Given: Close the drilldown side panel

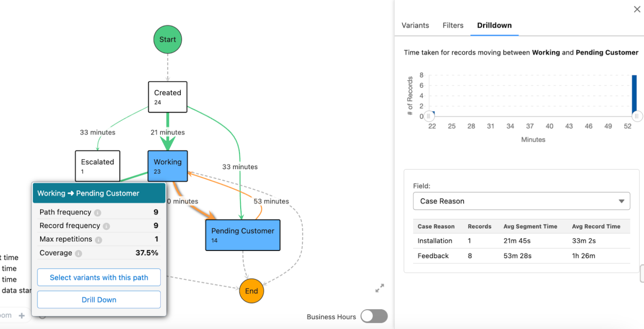Looking at the screenshot, I should point(637,9).
